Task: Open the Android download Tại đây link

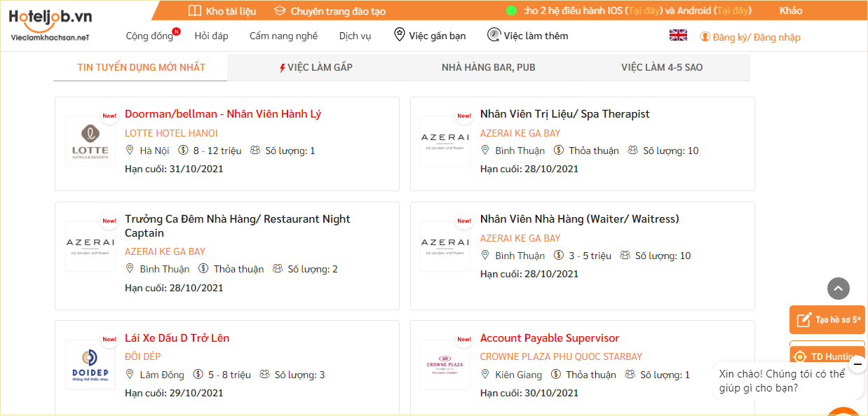Action: coord(733,11)
